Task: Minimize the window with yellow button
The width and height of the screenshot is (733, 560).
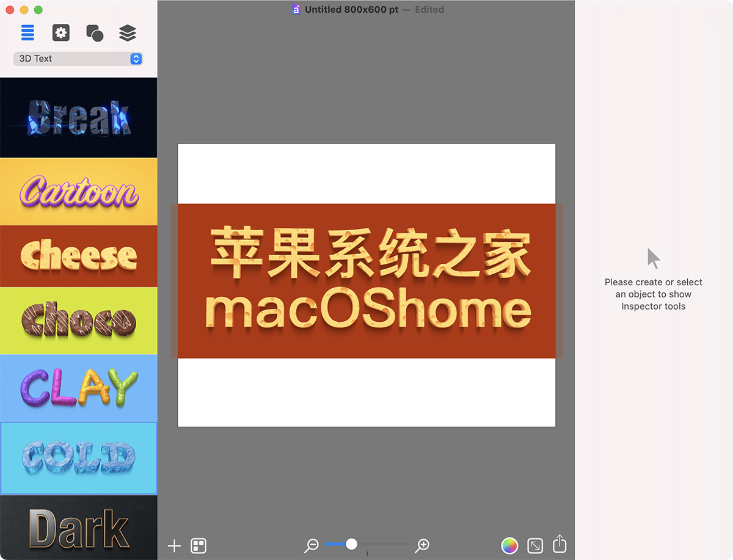Action: 24,10
